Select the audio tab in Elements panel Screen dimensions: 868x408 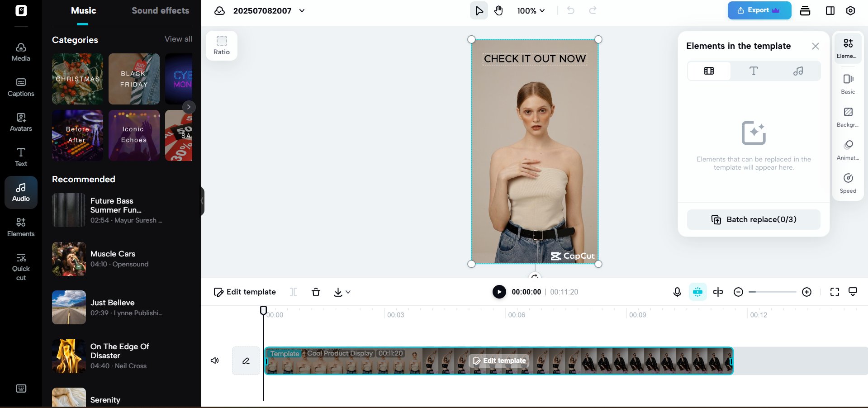[798, 71]
